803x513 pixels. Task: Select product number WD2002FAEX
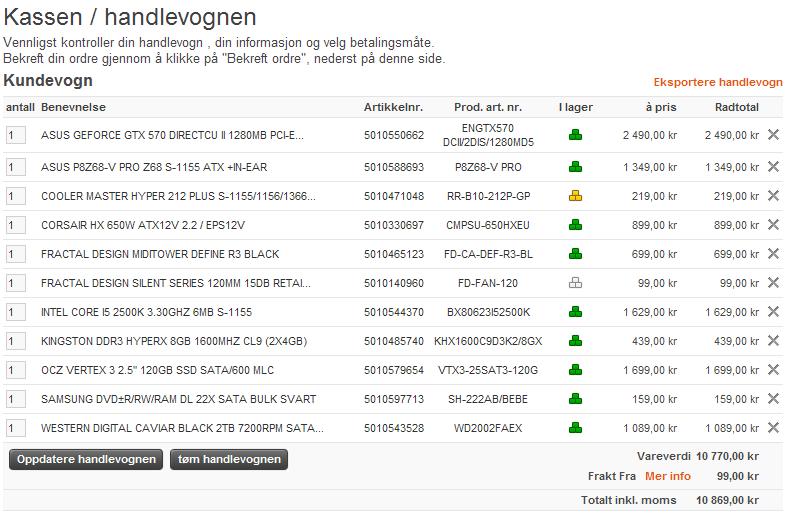point(488,428)
